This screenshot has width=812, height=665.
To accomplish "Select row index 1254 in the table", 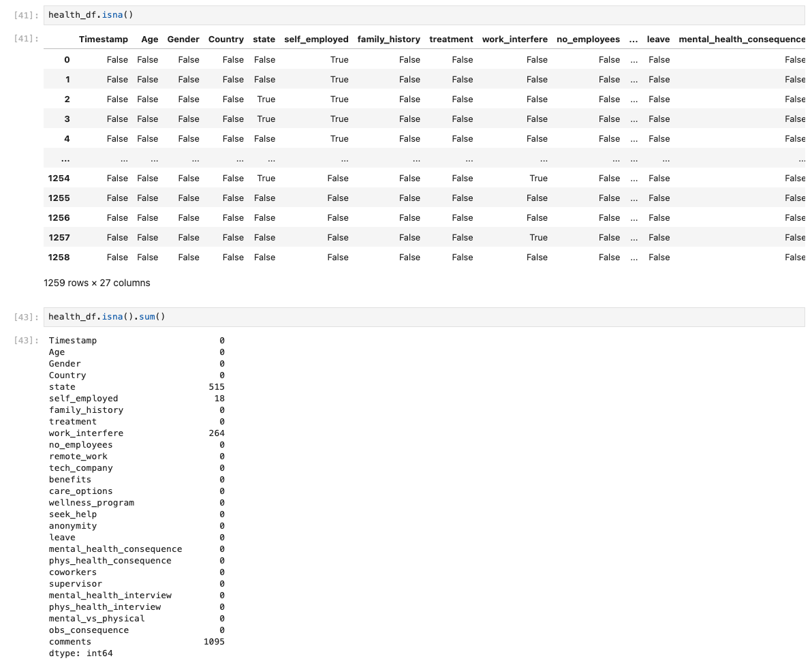I will click(59, 179).
